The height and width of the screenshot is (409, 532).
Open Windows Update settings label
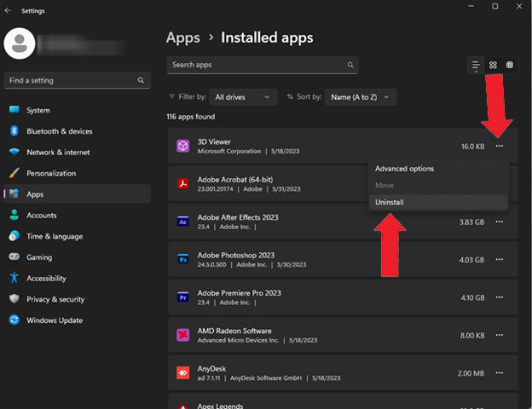(x=55, y=320)
